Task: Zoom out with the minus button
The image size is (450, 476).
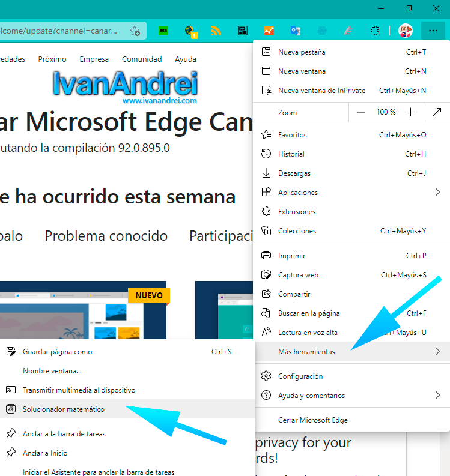Action: tap(361, 112)
